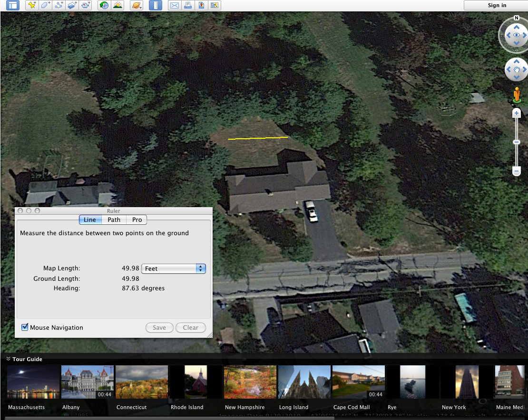The width and height of the screenshot is (528, 420).
Task: View in Google Maps
Action: 215,5
